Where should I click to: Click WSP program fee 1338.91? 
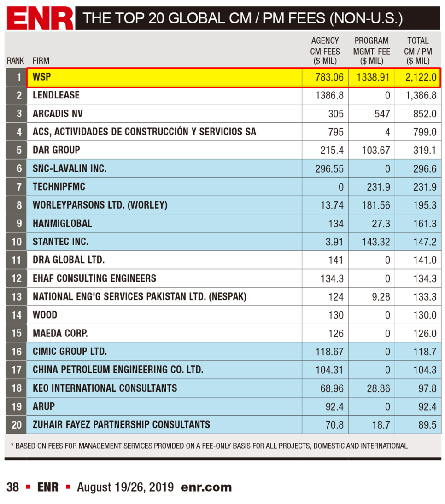(373, 77)
